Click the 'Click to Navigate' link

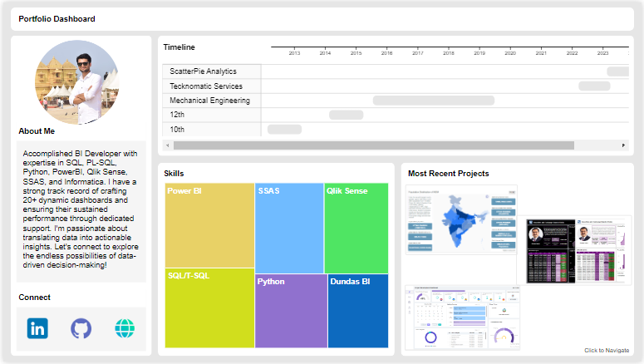607,351
